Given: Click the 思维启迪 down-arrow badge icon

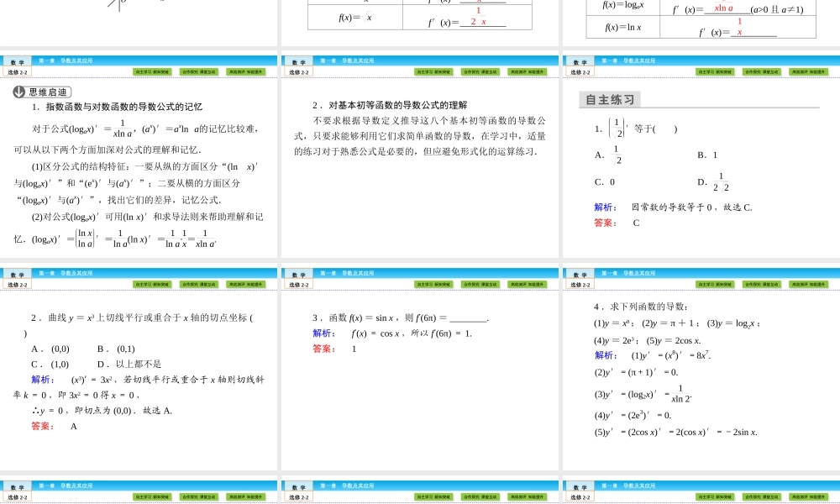Looking at the screenshot, I should pyautogui.click(x=18, y=93).
